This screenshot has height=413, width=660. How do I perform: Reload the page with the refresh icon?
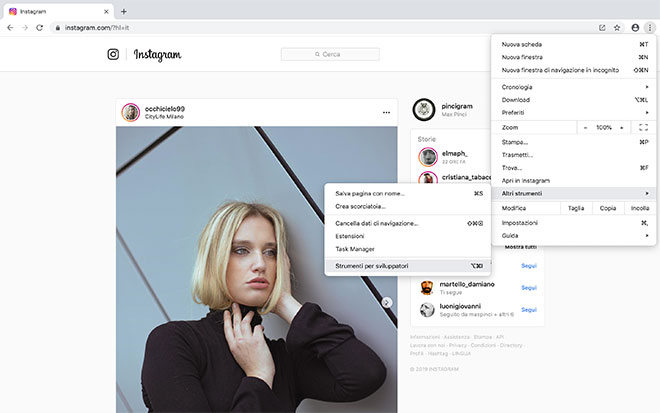pos(39,27)
